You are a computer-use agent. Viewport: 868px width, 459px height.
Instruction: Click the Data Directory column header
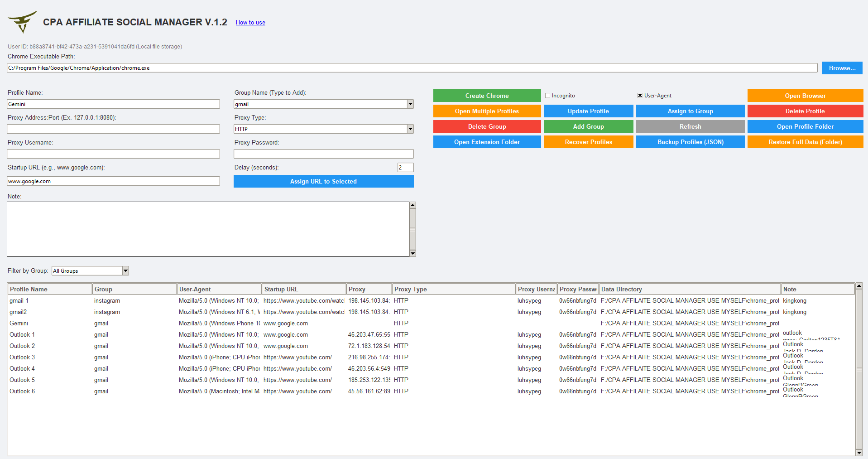(x=690, y=289)
